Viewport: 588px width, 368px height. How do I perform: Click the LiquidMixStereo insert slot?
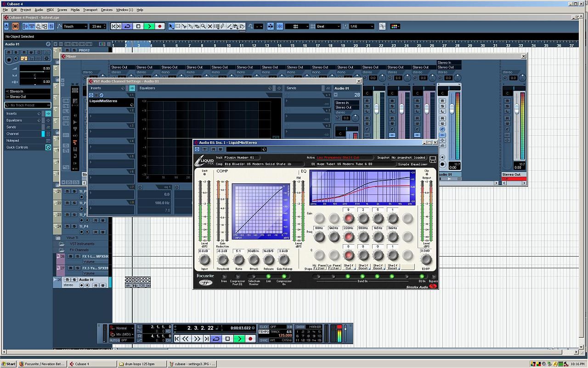[x=111, y=103]
